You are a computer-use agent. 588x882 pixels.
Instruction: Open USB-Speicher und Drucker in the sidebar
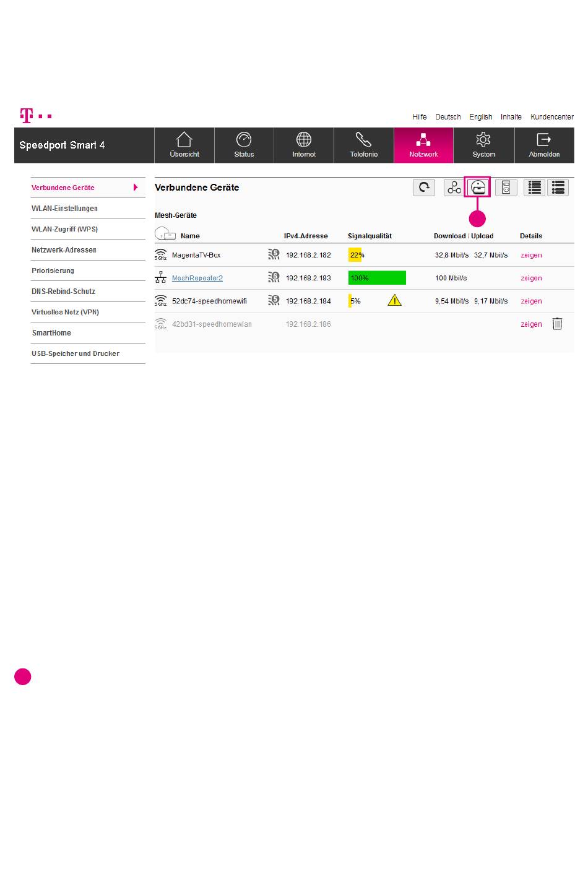point(88,353)
